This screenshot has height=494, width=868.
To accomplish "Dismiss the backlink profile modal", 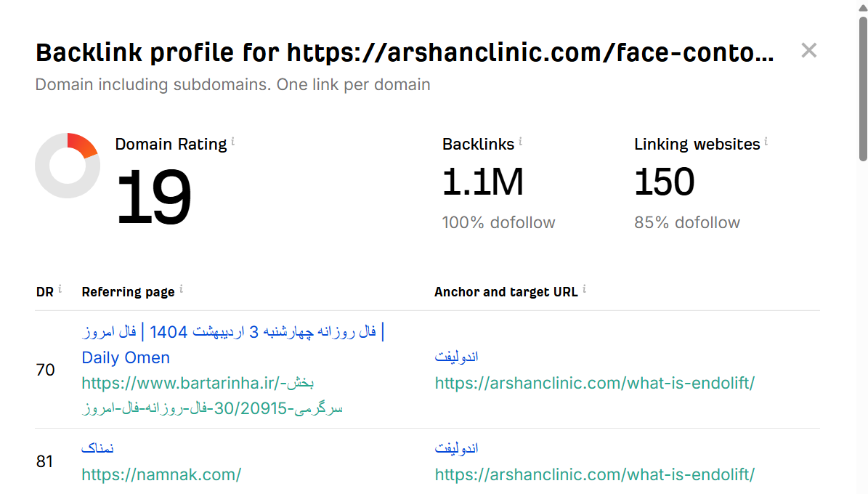I will [808, 50].
